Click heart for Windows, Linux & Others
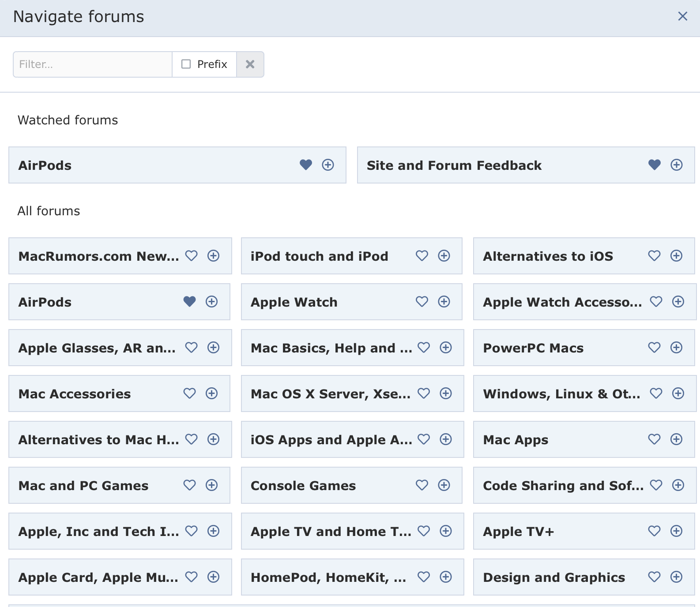Viewport: 700px width, 607px height. click(656, 393)
